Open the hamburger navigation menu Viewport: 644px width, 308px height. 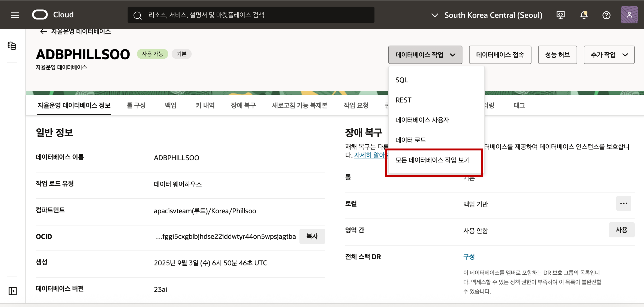(15, 15)
